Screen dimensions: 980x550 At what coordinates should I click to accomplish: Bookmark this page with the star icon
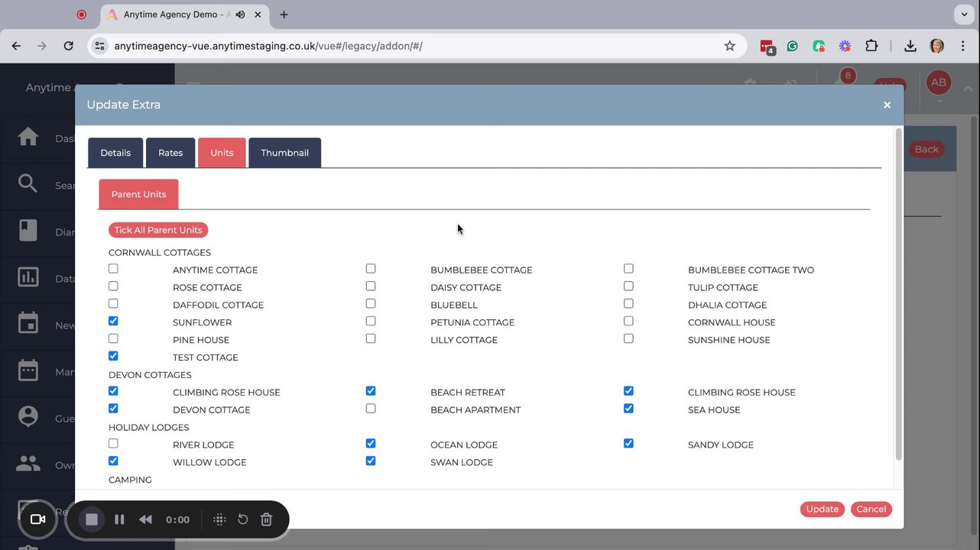730,46
